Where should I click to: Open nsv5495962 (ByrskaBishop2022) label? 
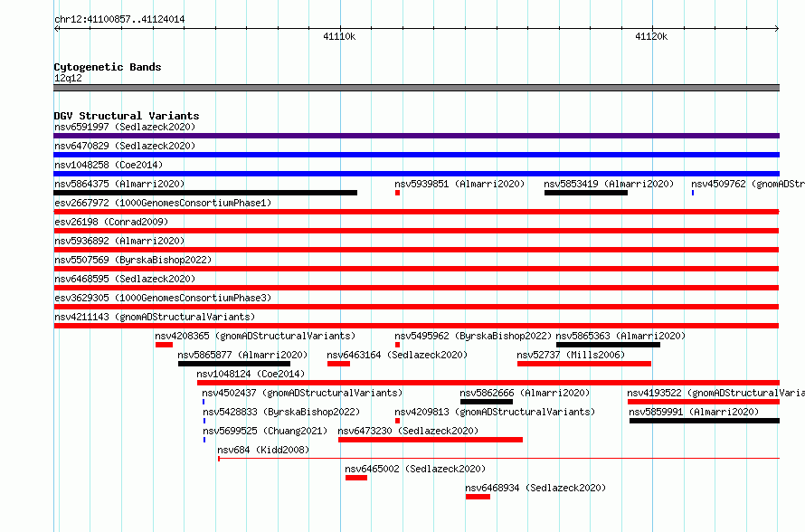(x=473, y=336)
